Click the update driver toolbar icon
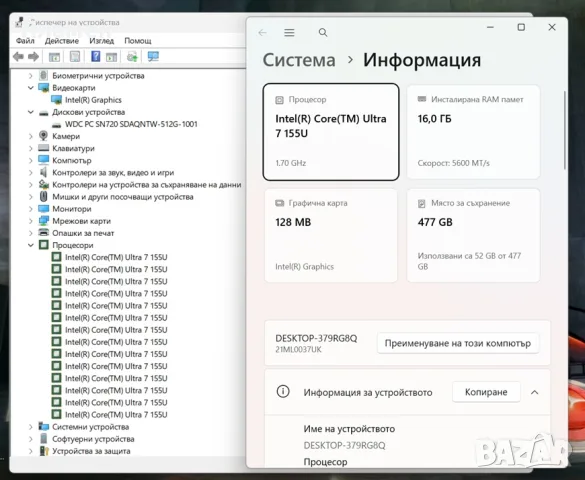The image size is (585, 480). pyautogui.click(x=132, y=57)
